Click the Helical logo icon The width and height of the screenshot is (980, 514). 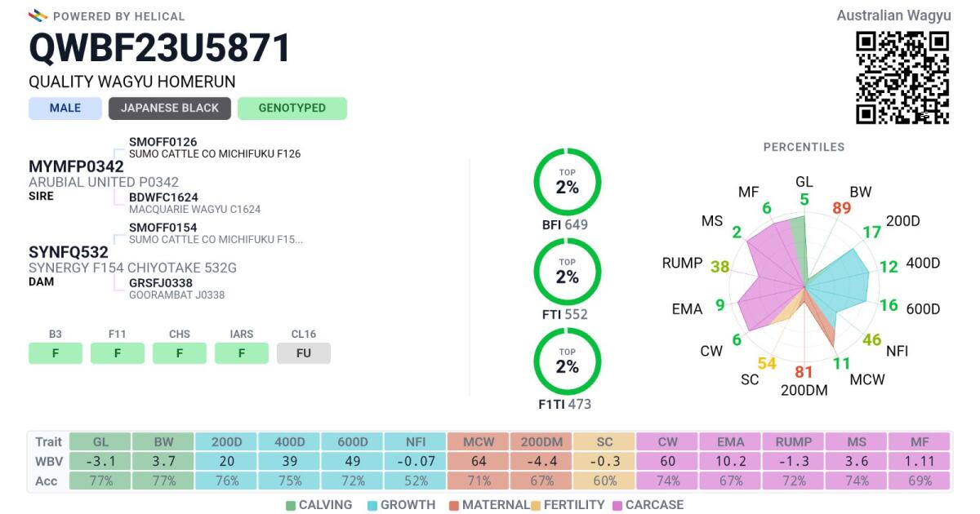pyautogui.click(x=38, y=16)
